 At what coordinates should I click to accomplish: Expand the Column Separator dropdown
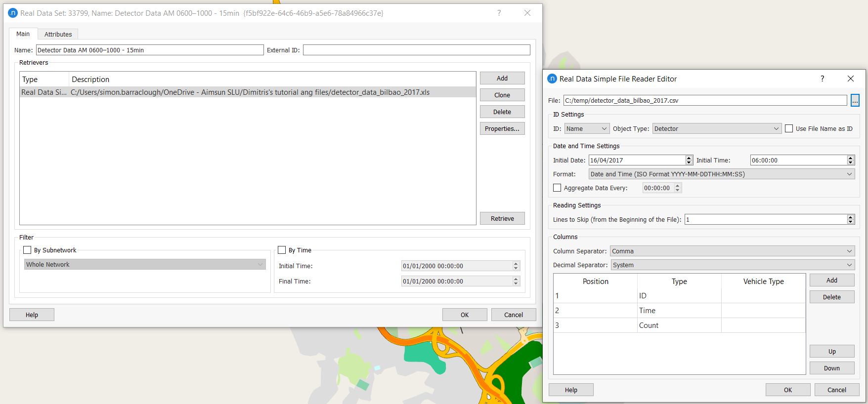click(x=732, y=251)
